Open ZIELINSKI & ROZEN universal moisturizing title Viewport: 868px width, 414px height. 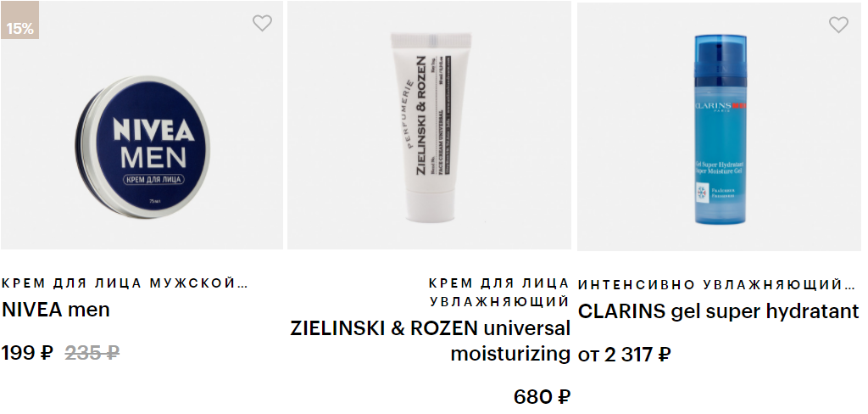click(430, 340)
